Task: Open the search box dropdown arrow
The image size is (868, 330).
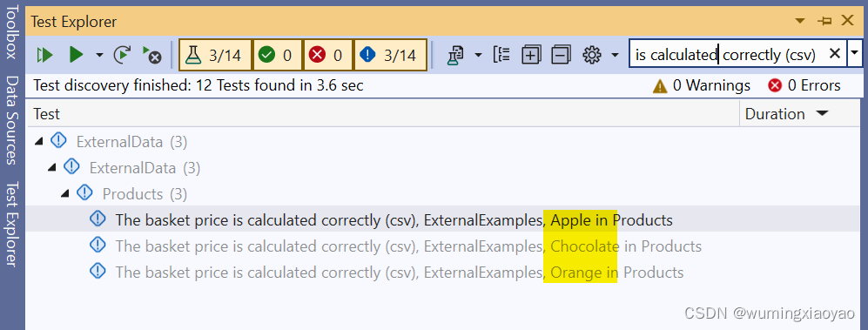Action: (x=855, y=54)
